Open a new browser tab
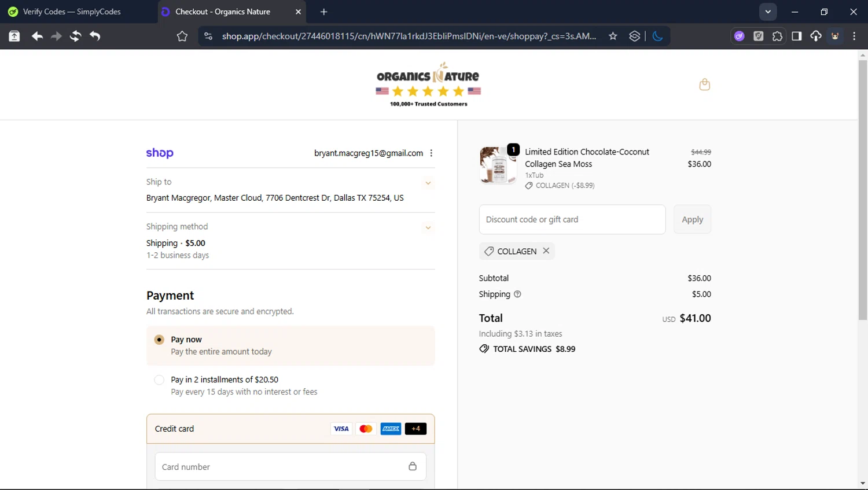Screen dimensions: 868x490 pos(324,12)
